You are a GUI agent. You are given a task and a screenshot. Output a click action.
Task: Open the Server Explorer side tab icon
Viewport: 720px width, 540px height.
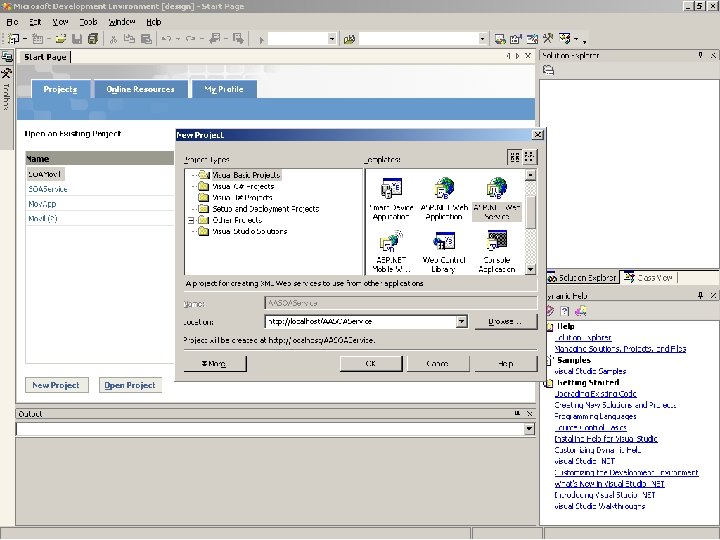7,57
